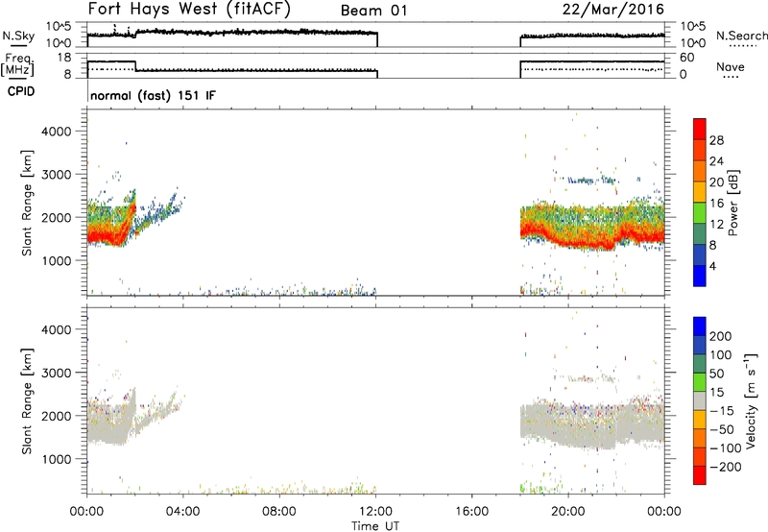Pick the yellow 16–20 dB power colorbar segment
Screen dimensions: 768x532
[700, 192]
